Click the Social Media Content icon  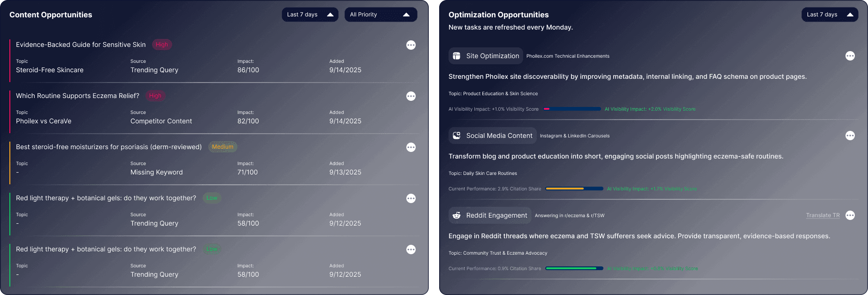coord(457,136)
